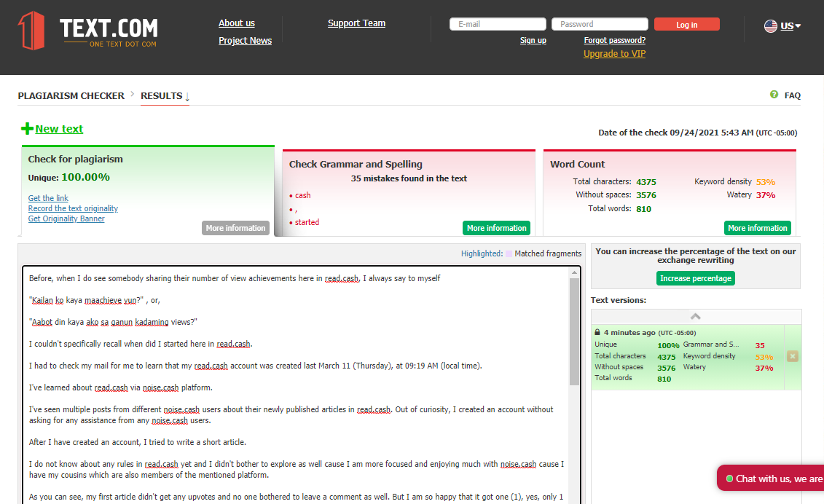Click the Without spaces 3576 value in Word Count
The width and height of the screenshot is (824, 504).
point(646,195)
